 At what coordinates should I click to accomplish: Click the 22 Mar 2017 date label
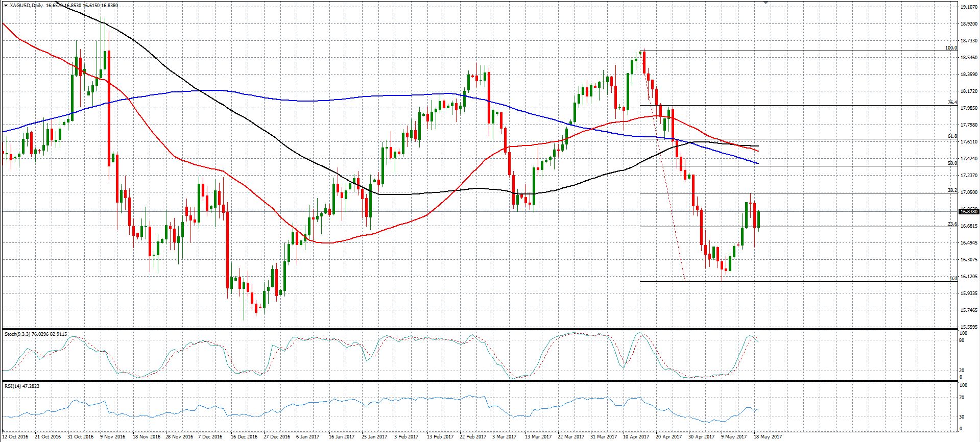(570, 437)
